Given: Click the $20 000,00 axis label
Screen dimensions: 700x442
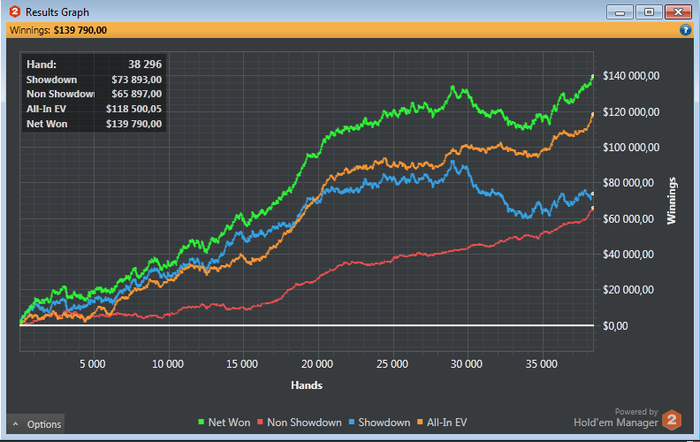Looking at the screenshot, I should (x=628, y=290).
